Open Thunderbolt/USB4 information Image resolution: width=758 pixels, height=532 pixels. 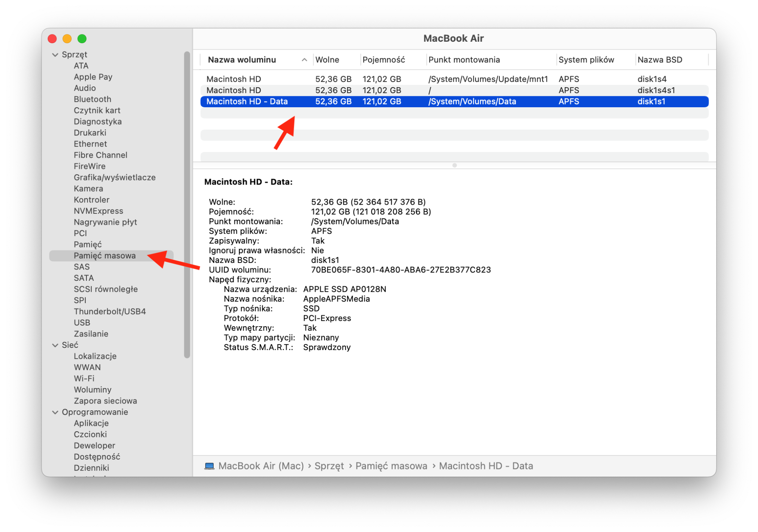(110, 312)
